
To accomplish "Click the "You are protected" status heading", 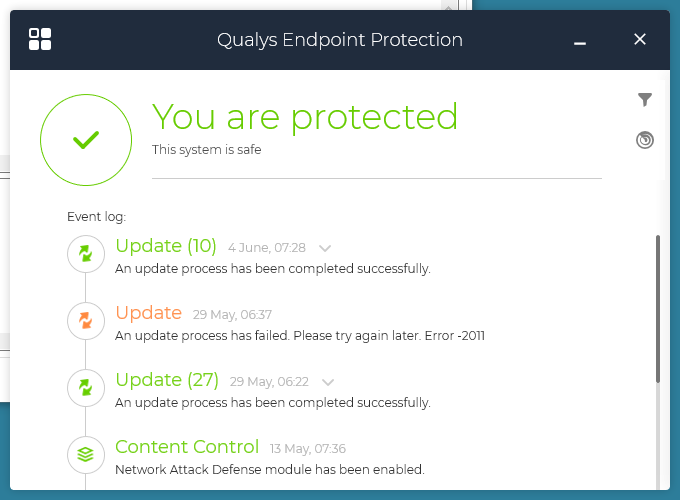I will click(x=305, y=117).
